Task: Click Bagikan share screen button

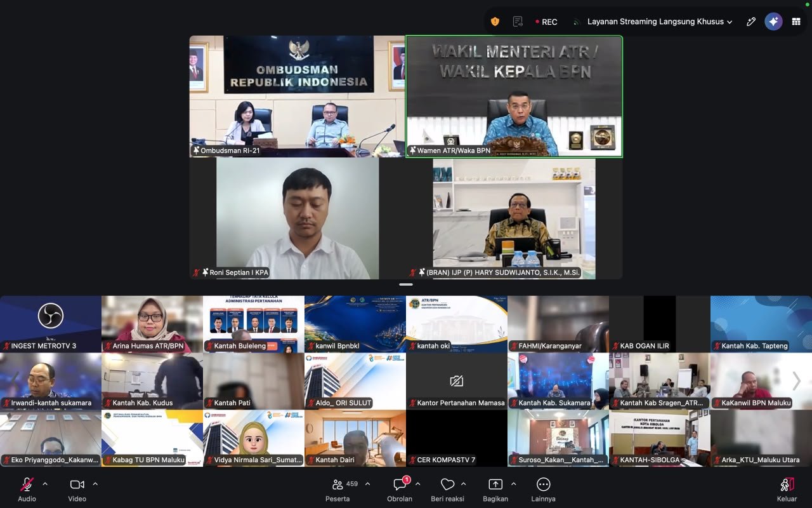Action: click(495, 489)
